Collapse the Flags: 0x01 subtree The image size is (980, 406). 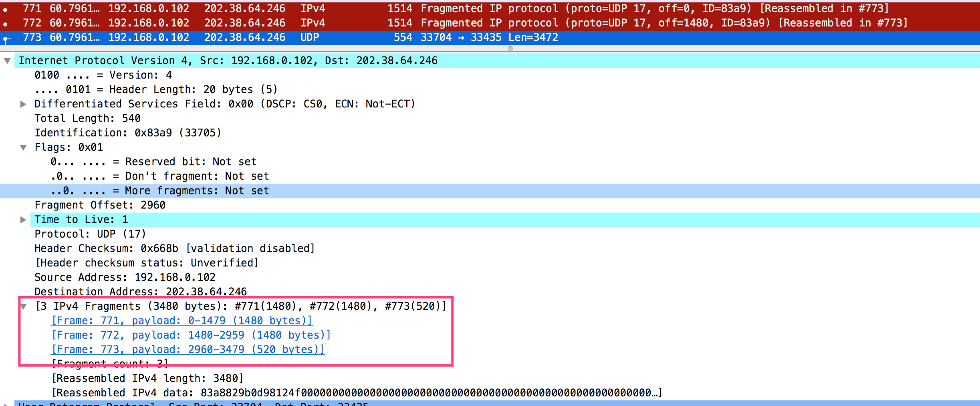tap(23, 147)
